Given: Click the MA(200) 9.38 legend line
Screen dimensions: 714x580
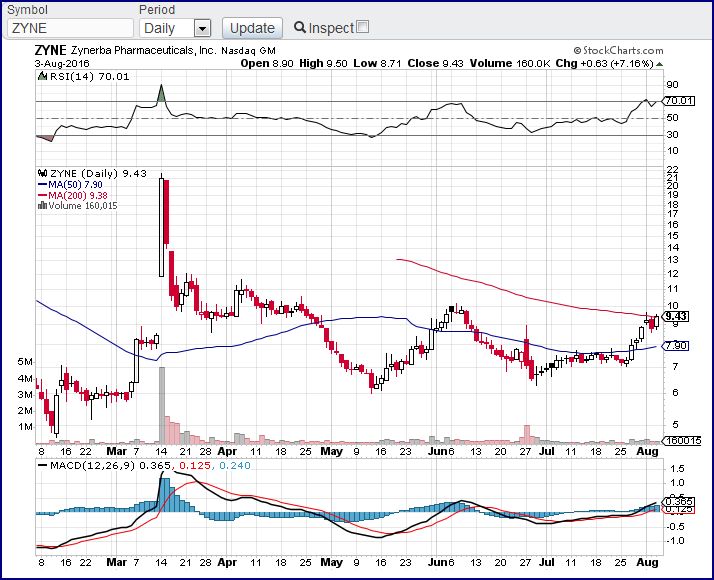Looking at the screenshot, I should click(42, 196).
